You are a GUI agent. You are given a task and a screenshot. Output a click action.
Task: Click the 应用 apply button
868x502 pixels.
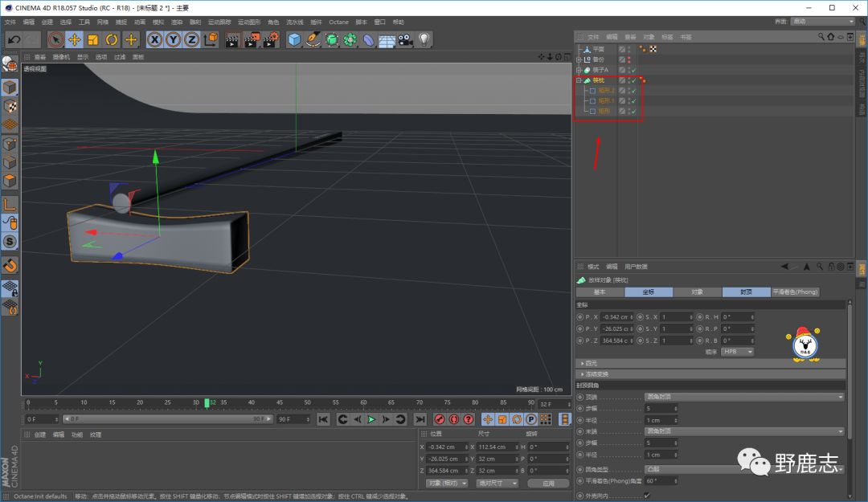(x=549, y=483)
